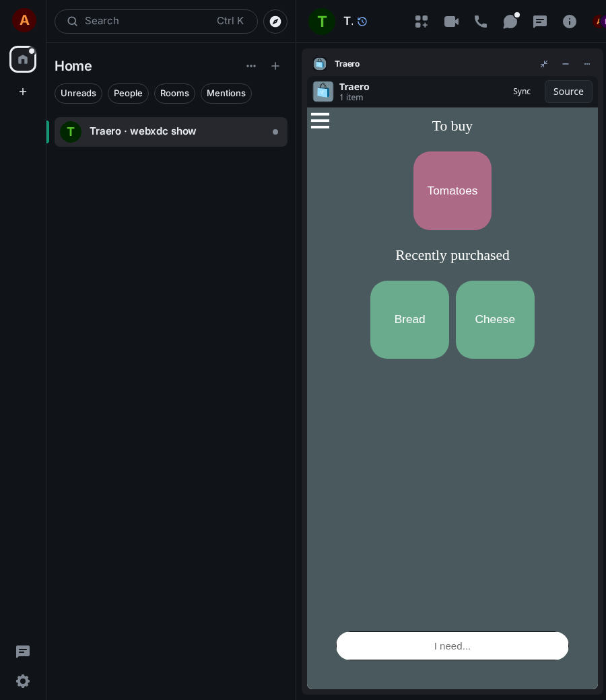Open the explore rooms compass icon
606x700 pixels.
[275, 22]
